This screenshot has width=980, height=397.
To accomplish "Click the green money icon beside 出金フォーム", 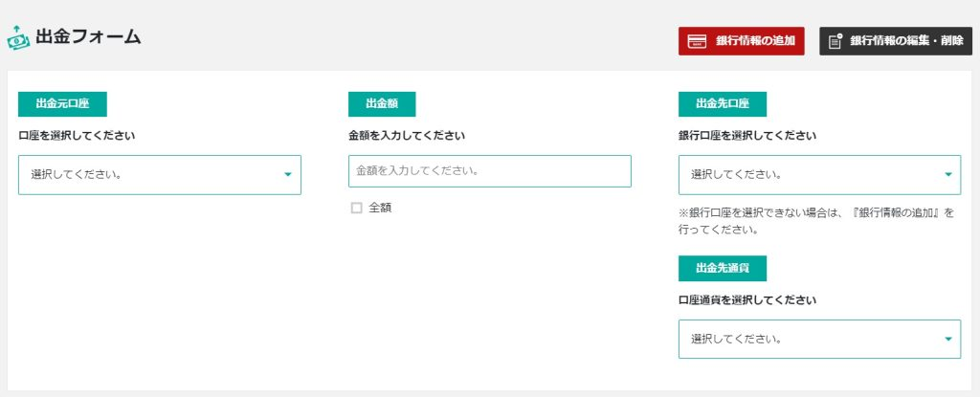I will pos(18,39).
